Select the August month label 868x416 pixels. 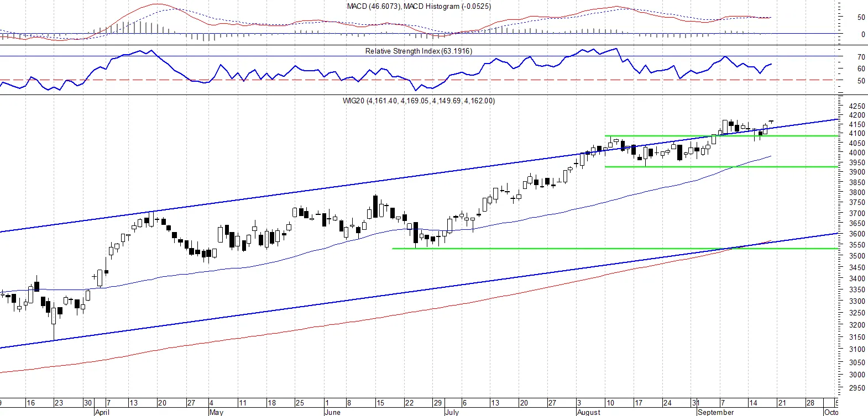588,412
